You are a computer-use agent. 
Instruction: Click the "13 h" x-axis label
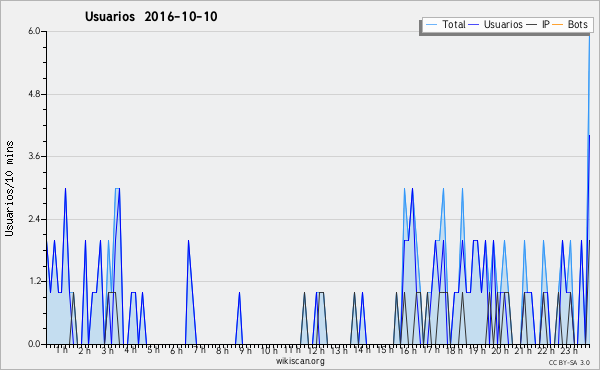tap(339, 350)
